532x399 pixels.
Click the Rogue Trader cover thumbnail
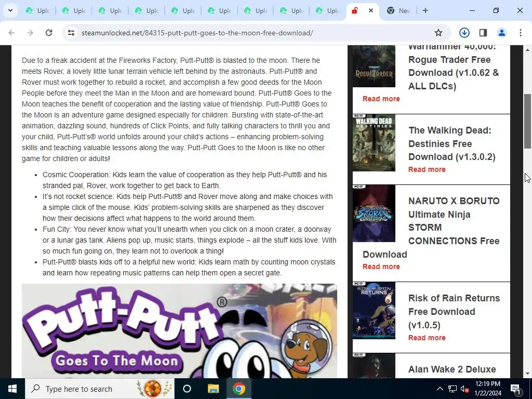(374, 66)
